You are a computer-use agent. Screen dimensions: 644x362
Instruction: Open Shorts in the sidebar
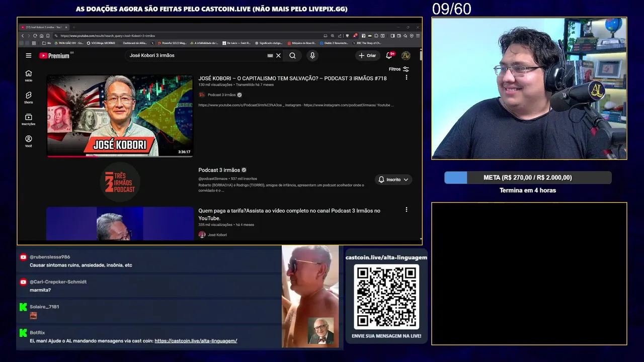tap(29, 98)
